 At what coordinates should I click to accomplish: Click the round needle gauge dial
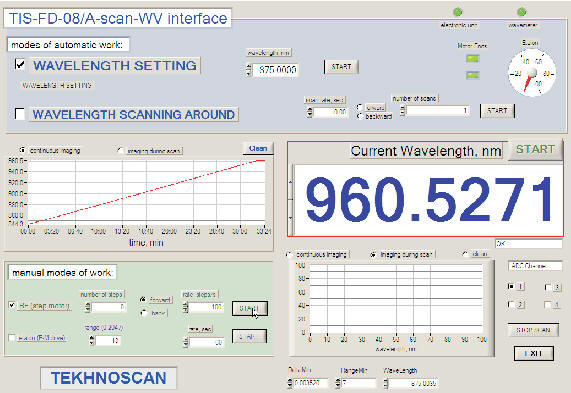532,73
